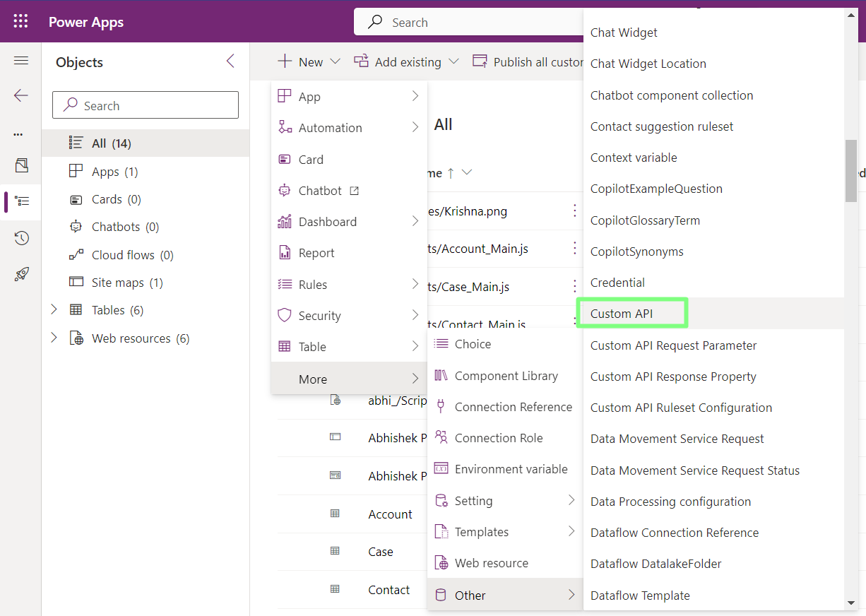This screenshot has height=616, width=866.
Task: Expand the Web resources tree node
Action: [x=54, y=338]
